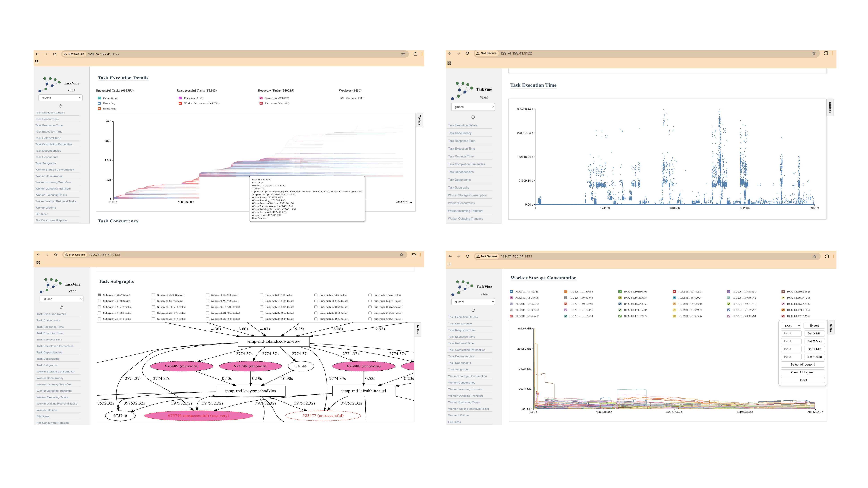
Task: Bookmark page star in Task Execution Details window
Action: point(403,54)
